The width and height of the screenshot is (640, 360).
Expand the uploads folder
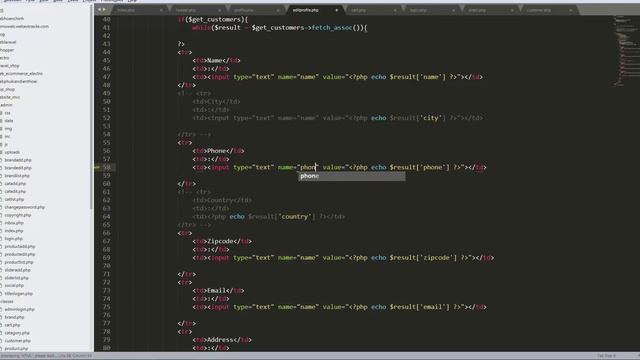(12, 152)
